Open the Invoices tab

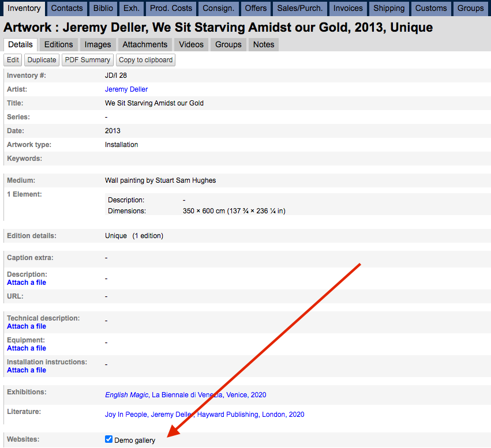click(x=348, y=8)
